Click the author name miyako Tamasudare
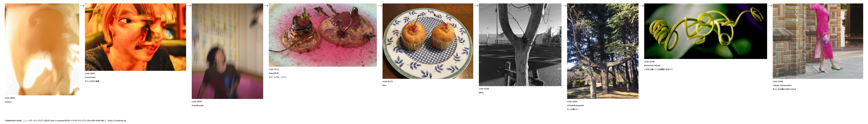Screen dimensions: 868x124 pos(782,85)
